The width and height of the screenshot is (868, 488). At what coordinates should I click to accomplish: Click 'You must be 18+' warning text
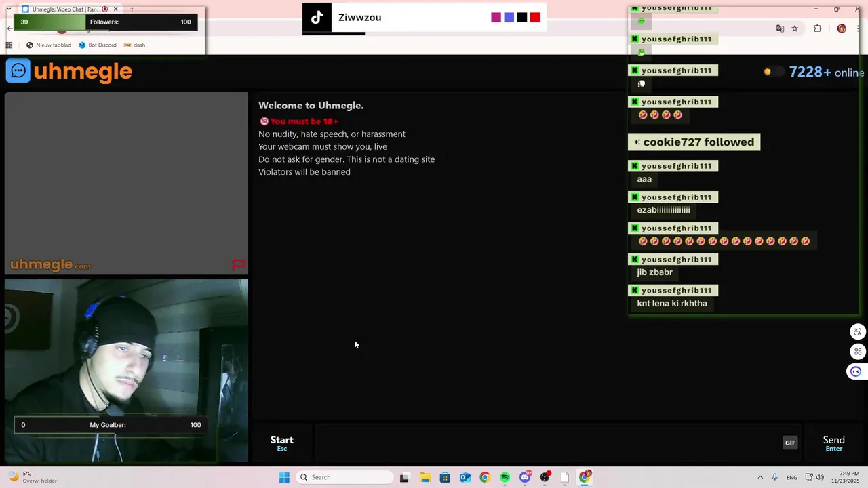(304, 121)
